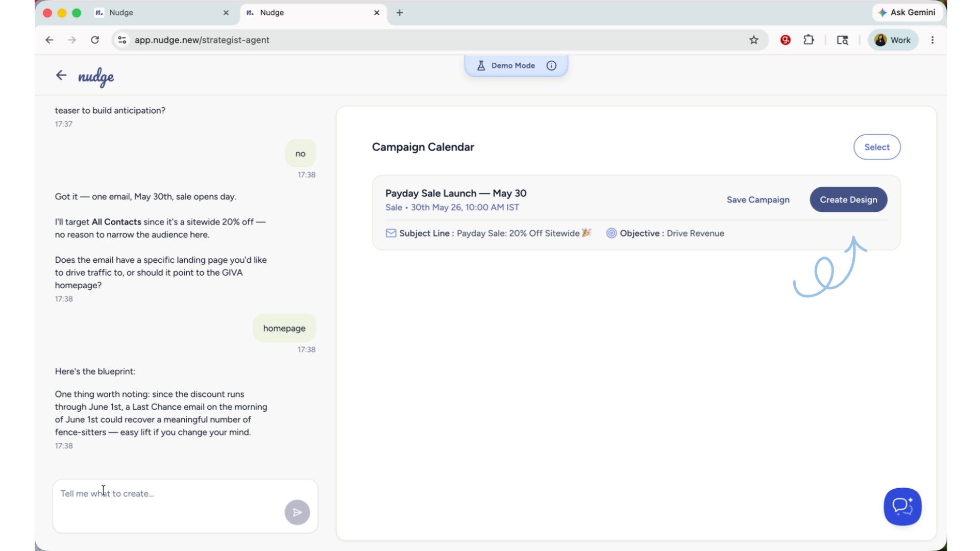This screenshot has width=980, height=551.
Task: Click the macOS green maximize button
Action: click(77, 13)
